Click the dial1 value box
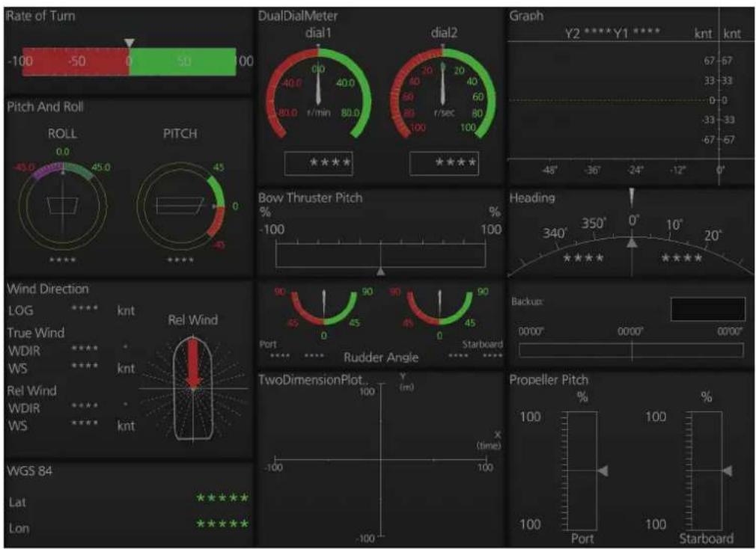The image size is (756, 549). click(x=318, y=163)
